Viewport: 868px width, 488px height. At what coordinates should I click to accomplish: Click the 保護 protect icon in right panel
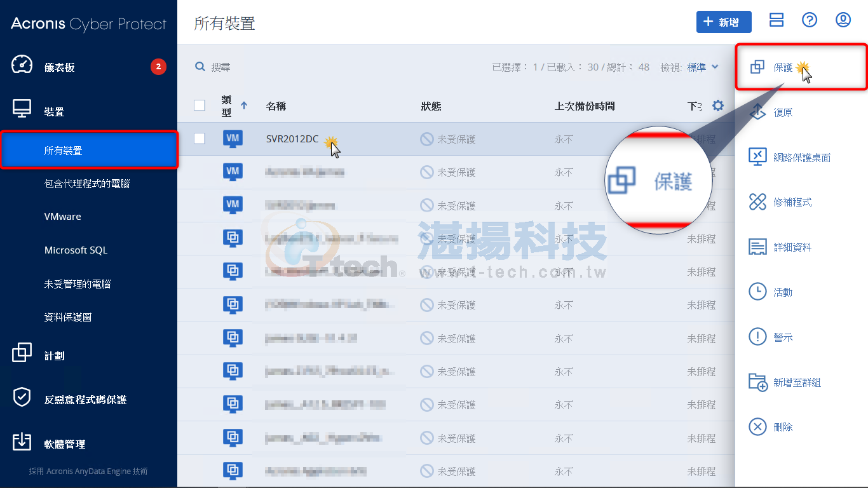pyautogui.click(x=757, y=67)
